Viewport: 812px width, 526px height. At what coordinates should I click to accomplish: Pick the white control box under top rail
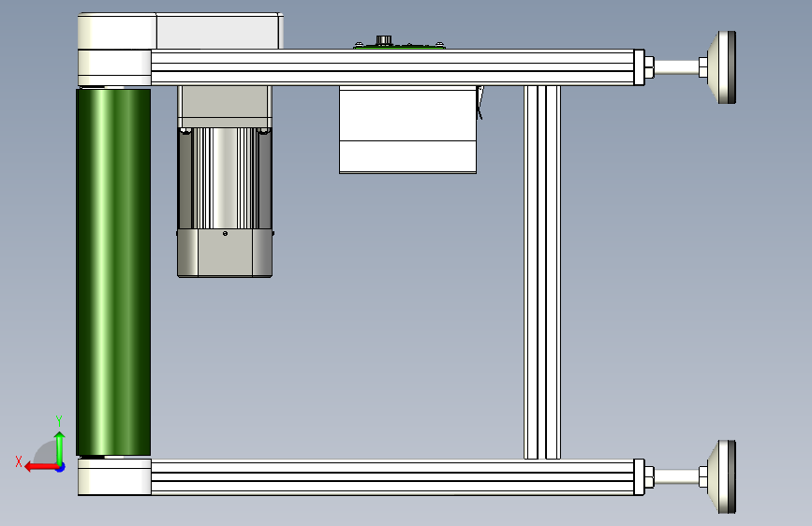point(407,129)
